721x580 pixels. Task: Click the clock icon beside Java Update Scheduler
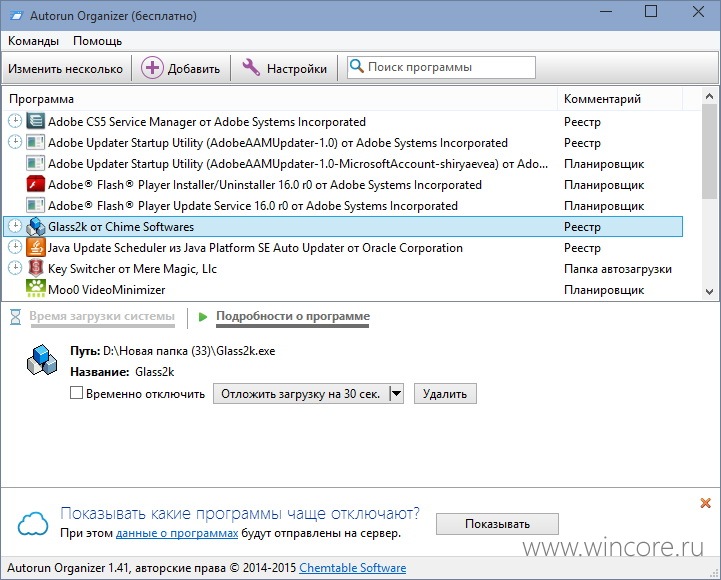click(x=15, y=247)
